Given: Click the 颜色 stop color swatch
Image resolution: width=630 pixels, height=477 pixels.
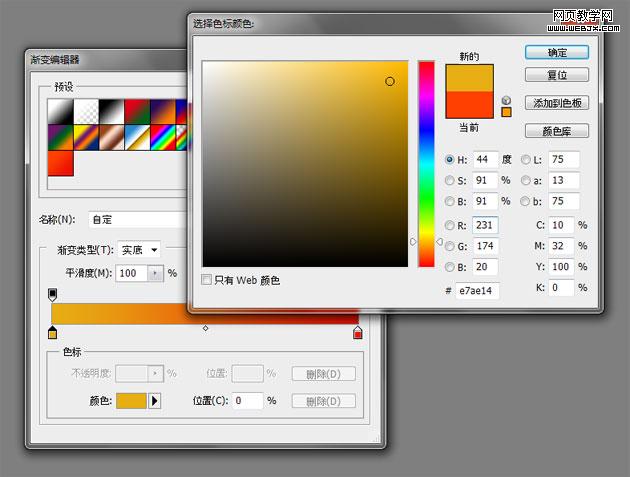Looking at the screenshot, I should 131,401.
